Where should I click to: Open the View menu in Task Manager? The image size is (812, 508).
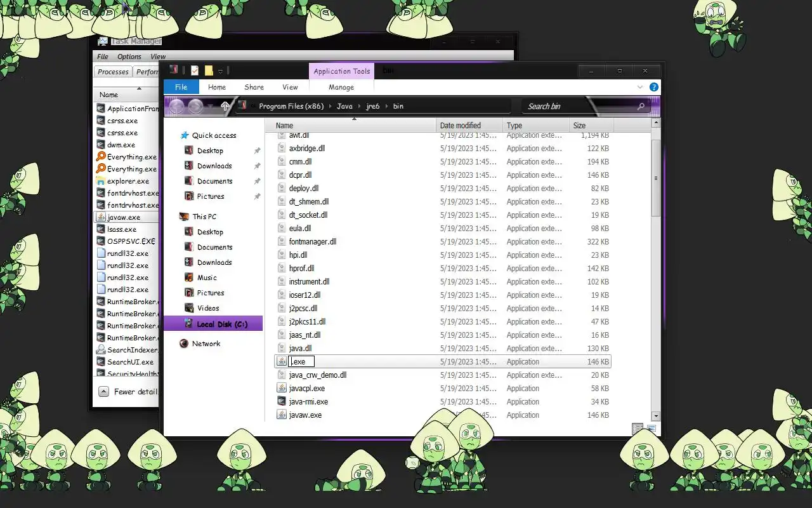pos(158,57)
